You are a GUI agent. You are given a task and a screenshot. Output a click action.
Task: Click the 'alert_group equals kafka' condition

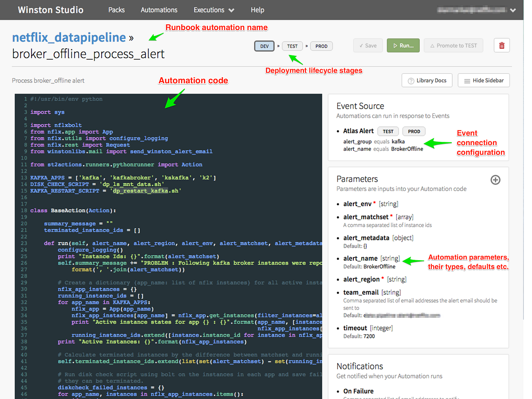coord(374,142)
